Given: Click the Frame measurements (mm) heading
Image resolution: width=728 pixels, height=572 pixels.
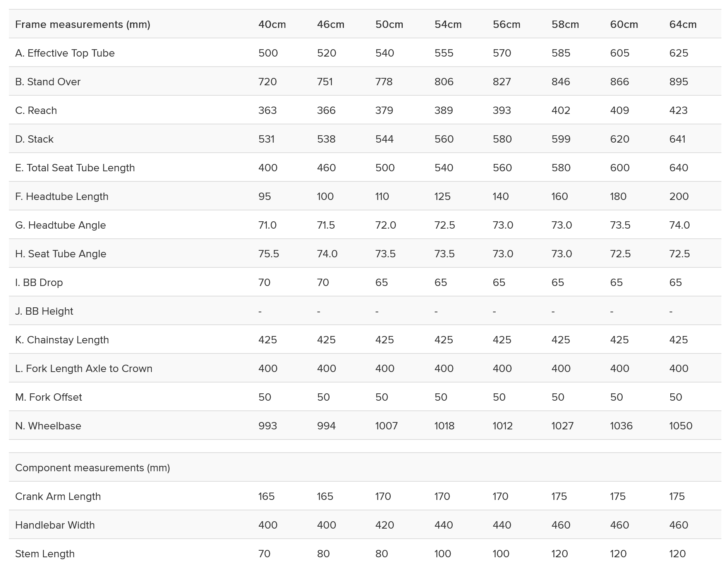Looking at the screenshot, I should click(x=82, y=24).
